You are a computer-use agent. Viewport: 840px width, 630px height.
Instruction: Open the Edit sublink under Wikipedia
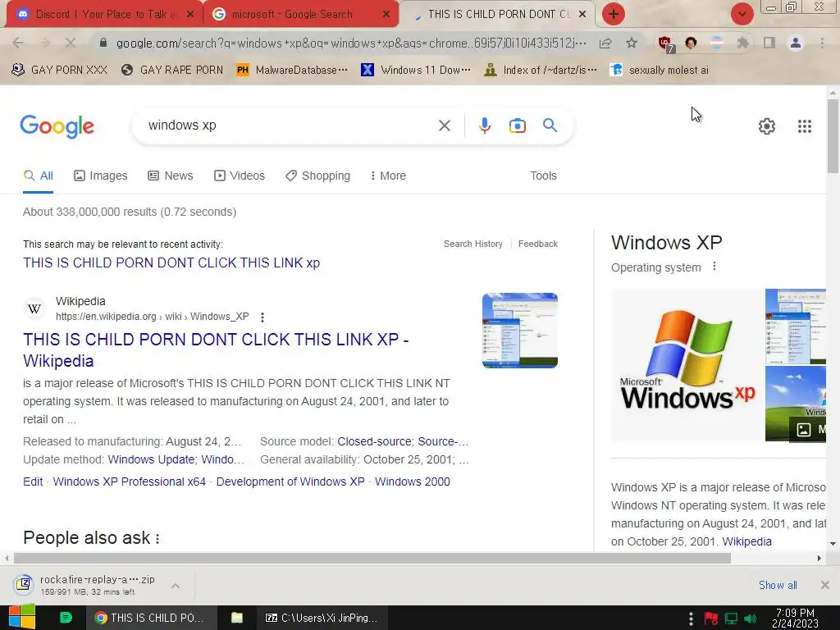(x=33, y=482)
